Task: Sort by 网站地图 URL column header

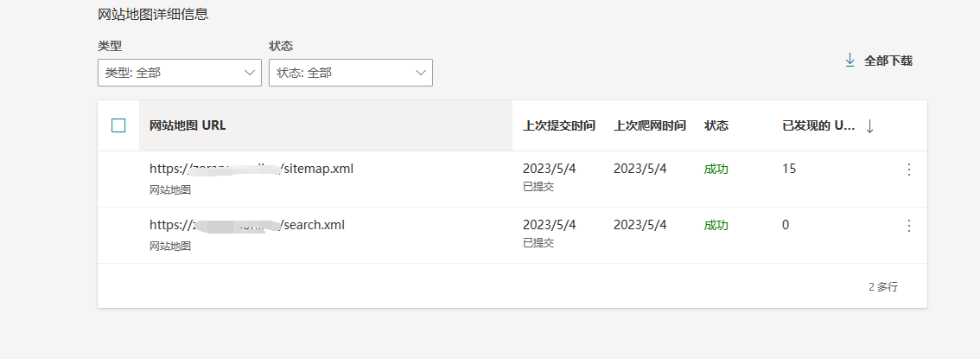Action: tap(188, 125)
